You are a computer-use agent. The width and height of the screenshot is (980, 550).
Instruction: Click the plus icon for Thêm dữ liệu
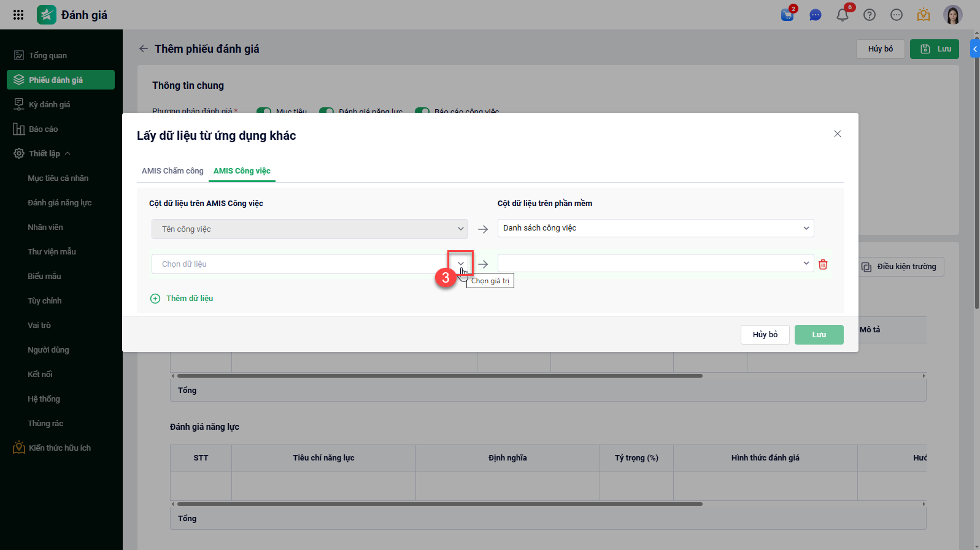[155, 299]
